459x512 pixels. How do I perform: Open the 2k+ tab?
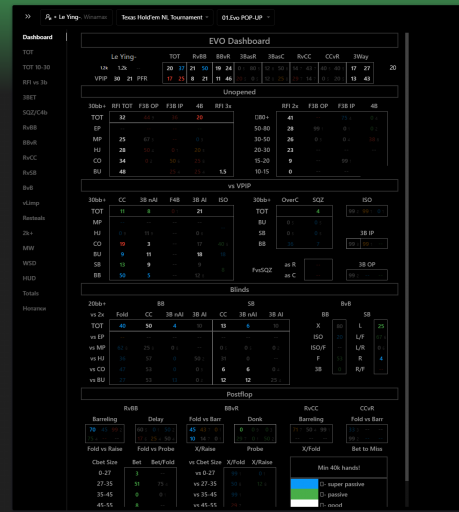click(28, 233)
